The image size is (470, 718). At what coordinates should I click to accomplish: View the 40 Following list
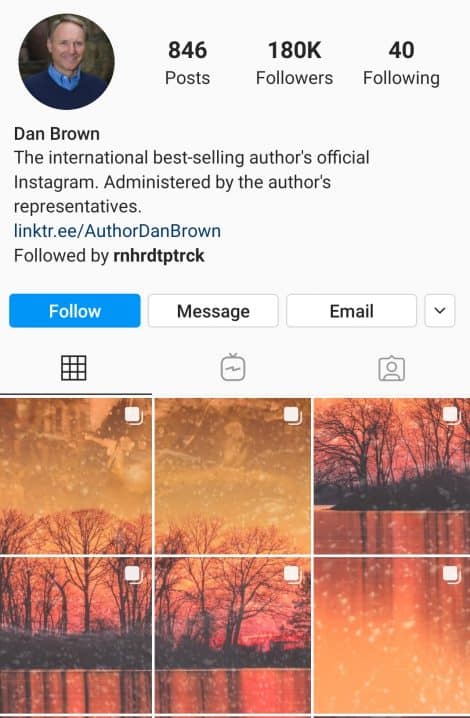(401, 63)
